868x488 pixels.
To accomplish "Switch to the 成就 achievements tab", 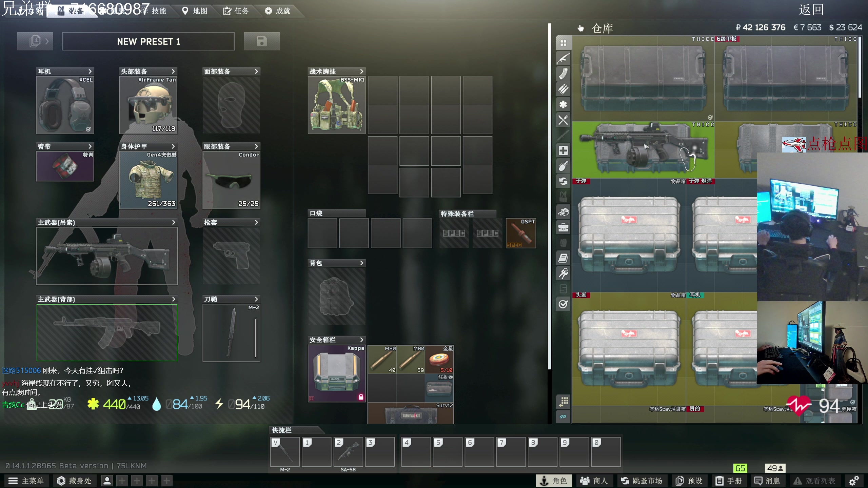I will [x=278, y=11].
